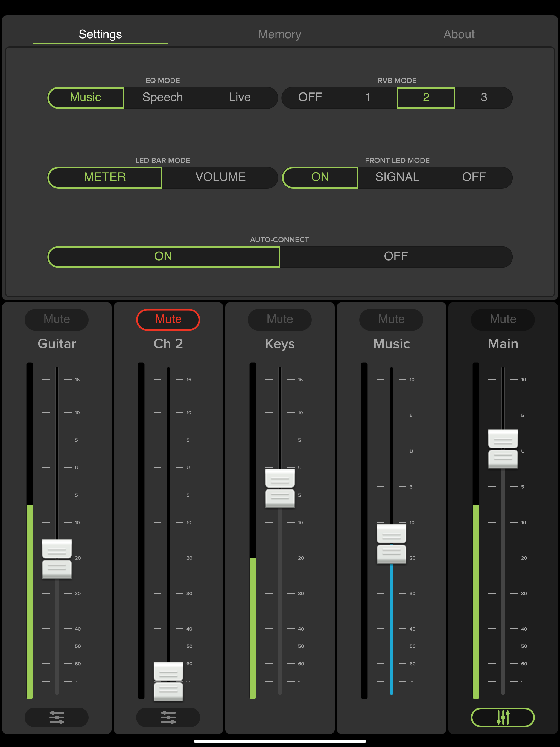Set RVB mode to 1
Screen dimensions: 560x747
pos(368,98)
